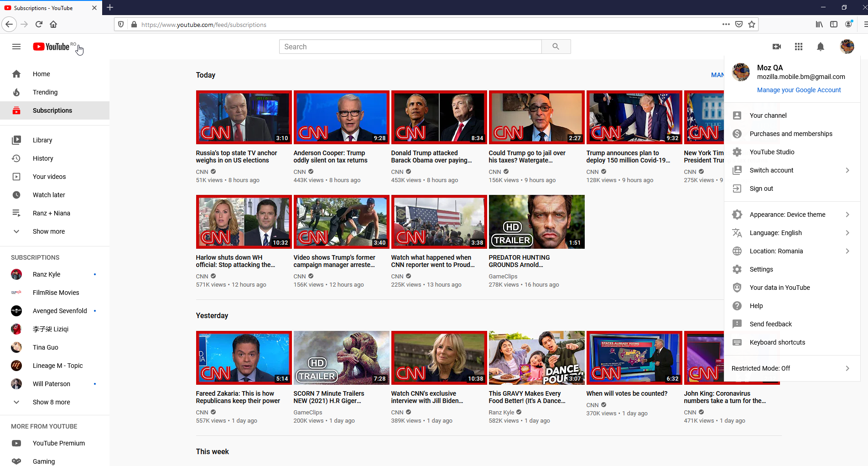The height and width of the screenshot is (466, 868).
Task: Open a new browser tab
Action: pyautogui.click(x=110, y=7)
